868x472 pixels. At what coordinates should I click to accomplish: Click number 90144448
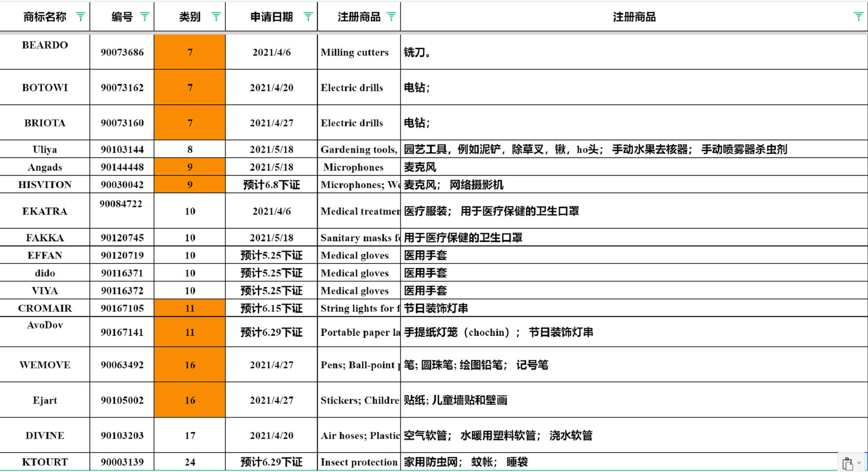coord(122,167)
